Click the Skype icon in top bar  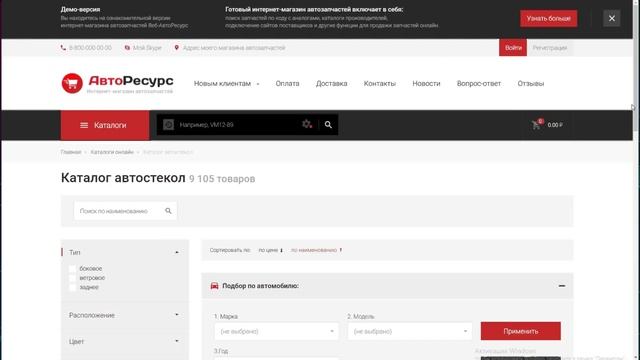127,48
